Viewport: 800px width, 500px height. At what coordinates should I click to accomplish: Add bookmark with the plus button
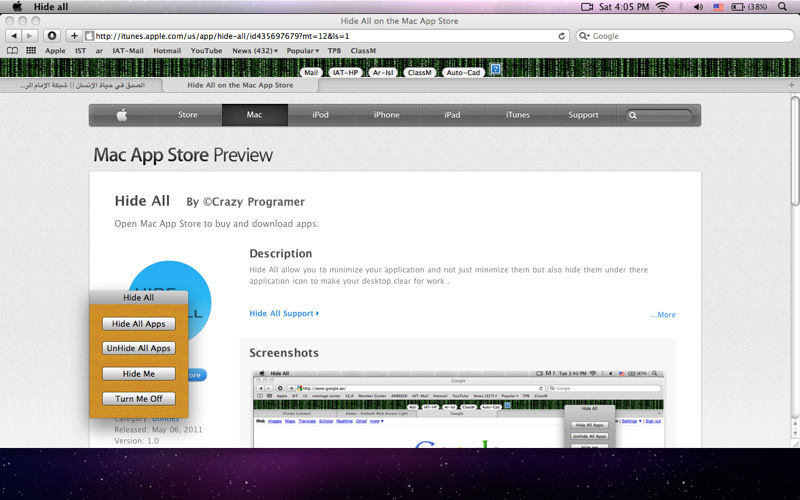point(74,36)
